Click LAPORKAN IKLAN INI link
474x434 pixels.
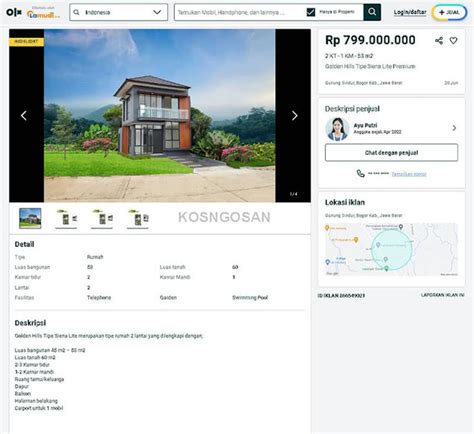tap(442, 295)
